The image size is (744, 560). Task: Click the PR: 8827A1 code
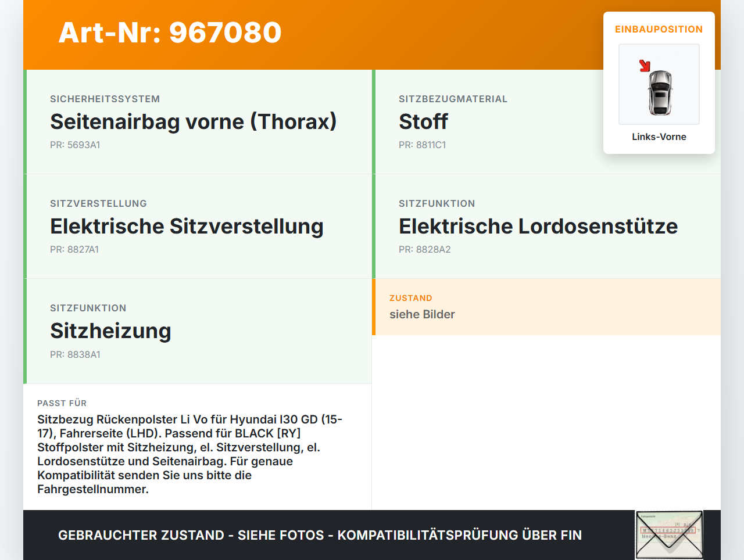(74, 249)
